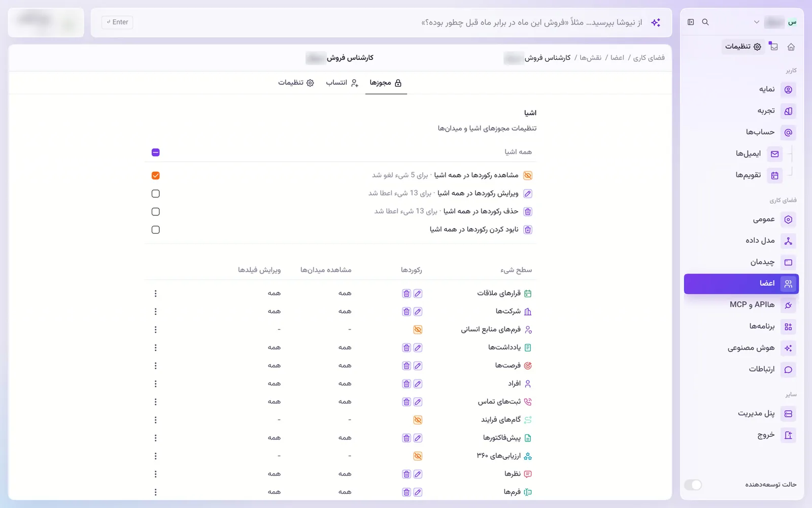The image size is (812, 508).
Task: Check ویرایش رکوردها در همه اشیا checkbox
Action: pos(156,194)
